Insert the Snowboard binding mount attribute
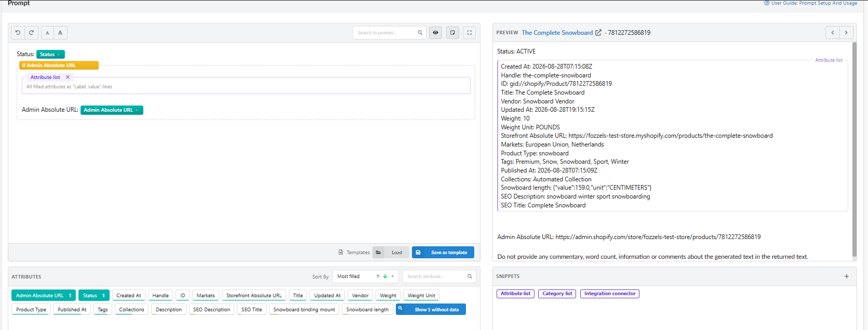868x330 pixels. (304, 310)
